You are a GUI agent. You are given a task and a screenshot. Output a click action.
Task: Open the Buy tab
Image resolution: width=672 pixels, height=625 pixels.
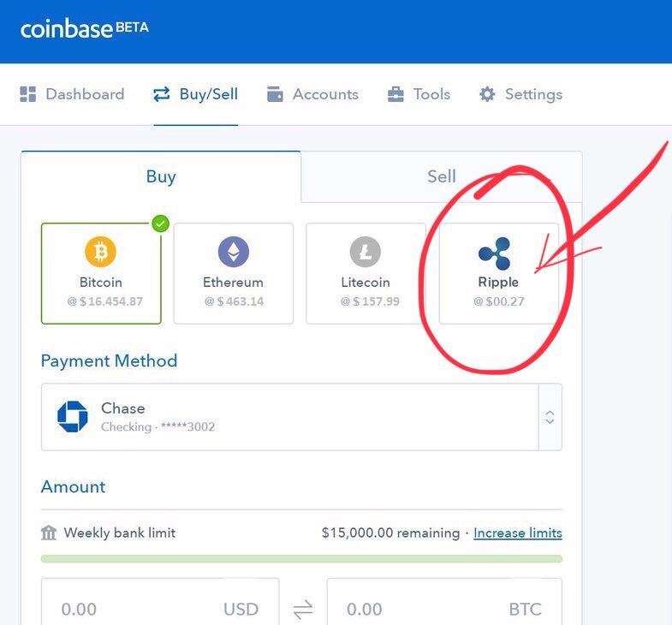coord(161,176)
